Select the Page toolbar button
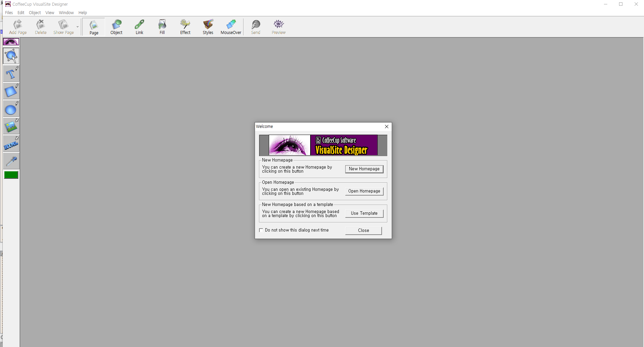Viewport: 644px width, 347px height. click(94, 27)
